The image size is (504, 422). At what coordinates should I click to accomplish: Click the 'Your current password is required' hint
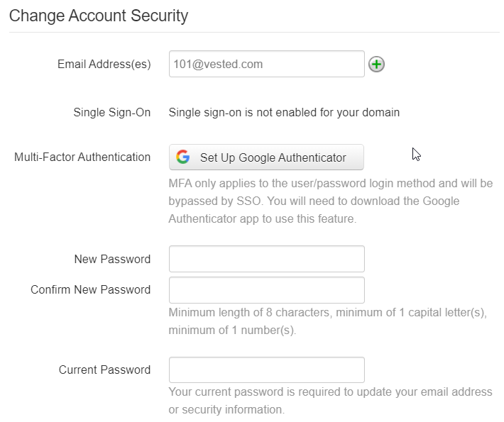coord(330,392)
